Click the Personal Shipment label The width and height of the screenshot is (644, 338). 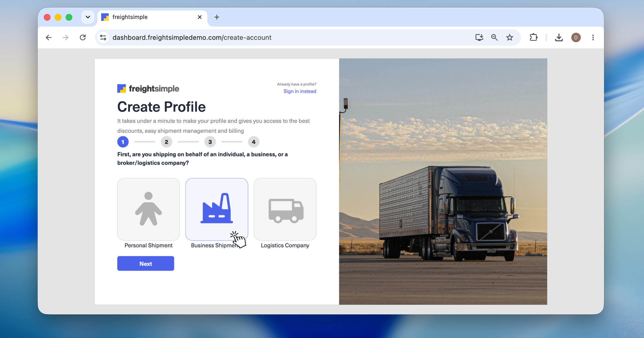click(148, 245)
